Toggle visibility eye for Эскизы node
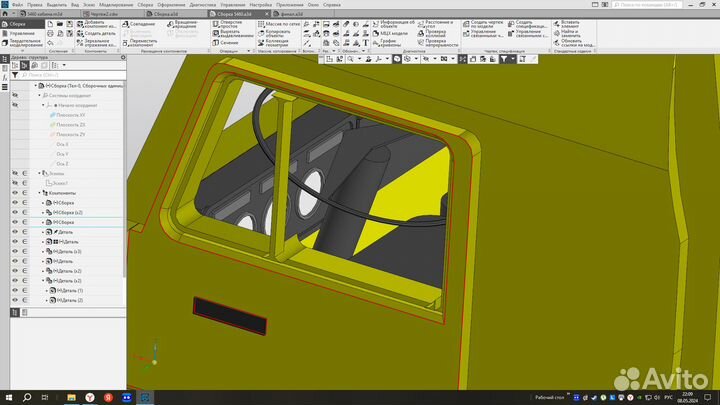Image resolution: width=720 pixels, height=405 pixels. coord(15,173)
